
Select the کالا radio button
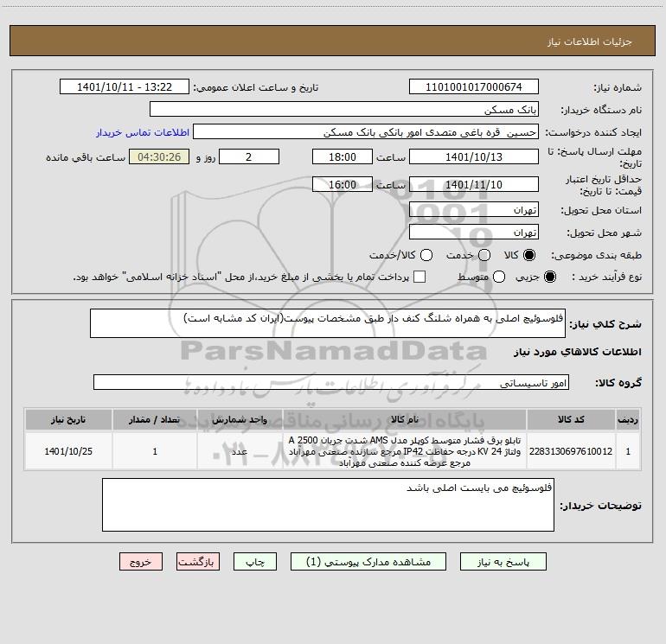(529, 255)
